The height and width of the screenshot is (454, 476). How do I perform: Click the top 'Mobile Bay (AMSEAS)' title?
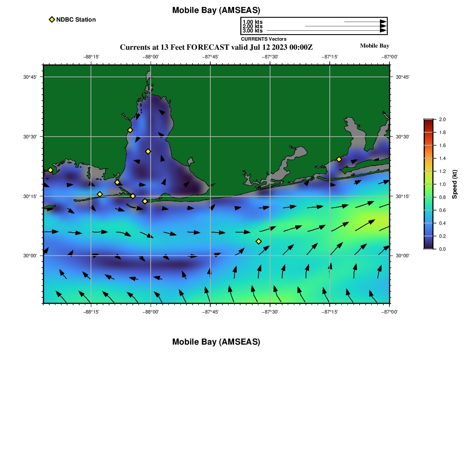[x=216, y=10]
